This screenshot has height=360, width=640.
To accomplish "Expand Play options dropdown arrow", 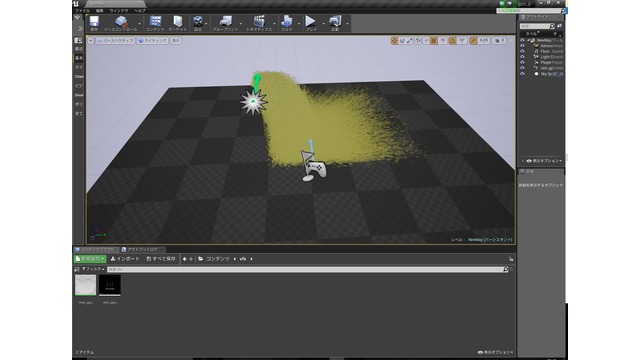I will (323, 24).
